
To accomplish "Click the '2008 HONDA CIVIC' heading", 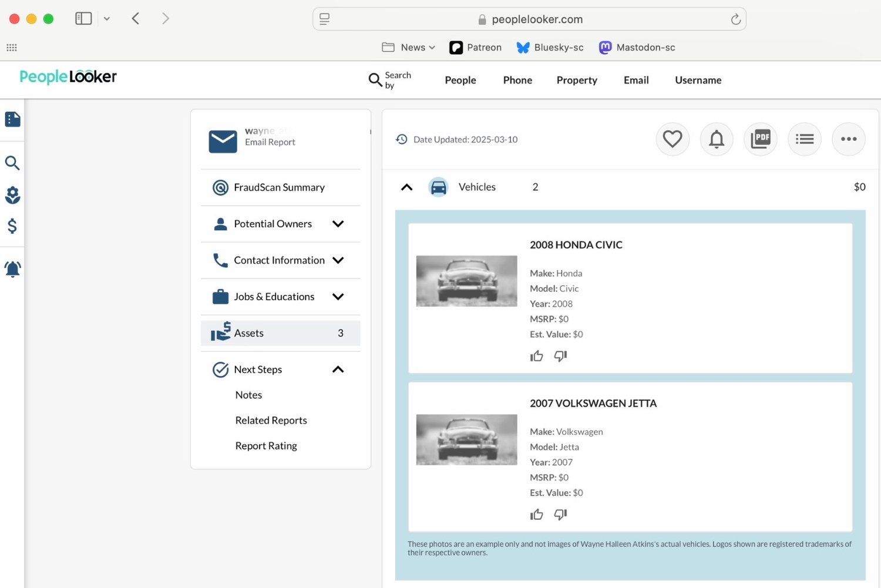I will click(x=576, y=245).
